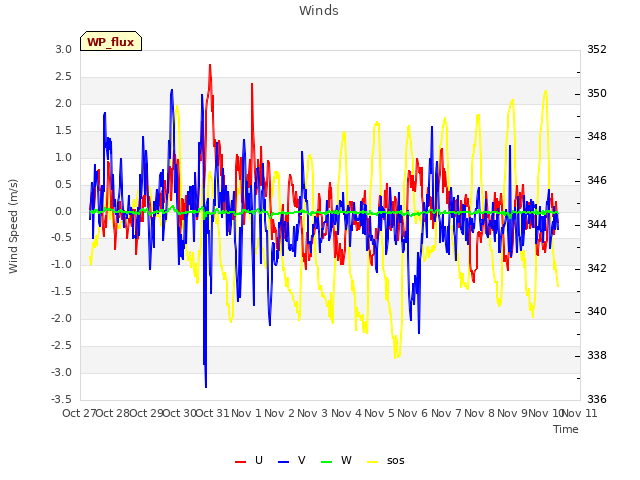Image resolution: width=640 pixels, height=480 pixels.
Task: Click the 352 right axis value
Action: pos(597,50)
